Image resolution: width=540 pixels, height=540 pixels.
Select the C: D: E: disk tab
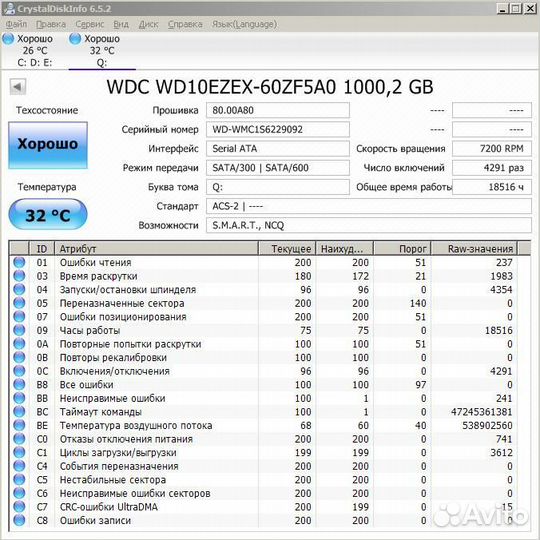coord(34,51)
